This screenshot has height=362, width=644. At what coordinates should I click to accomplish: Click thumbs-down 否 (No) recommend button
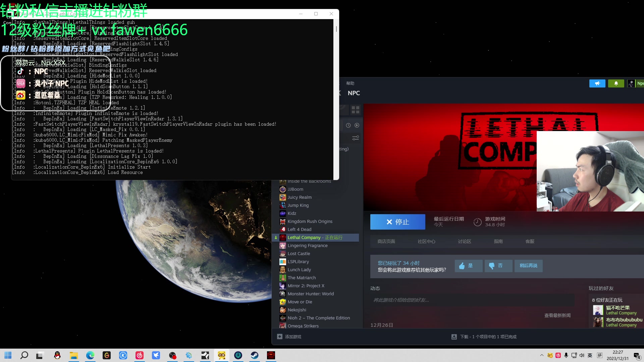coord(498,266)
